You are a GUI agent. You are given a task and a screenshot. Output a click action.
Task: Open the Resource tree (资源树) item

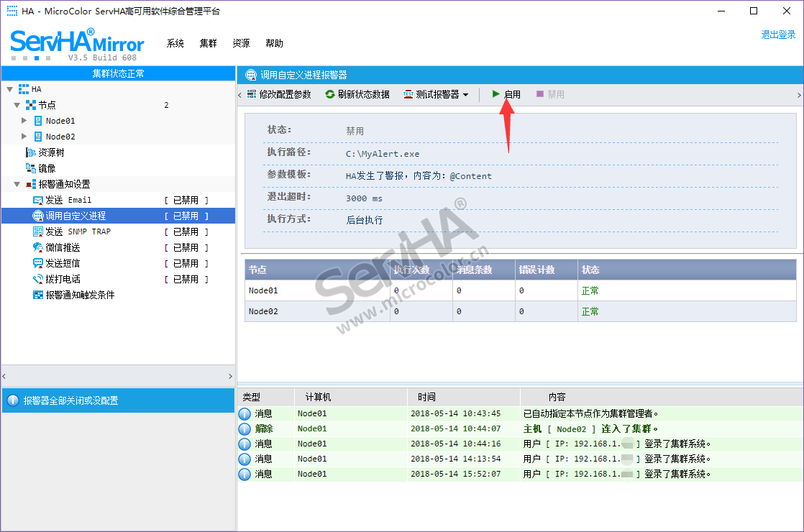pos(51,152)
